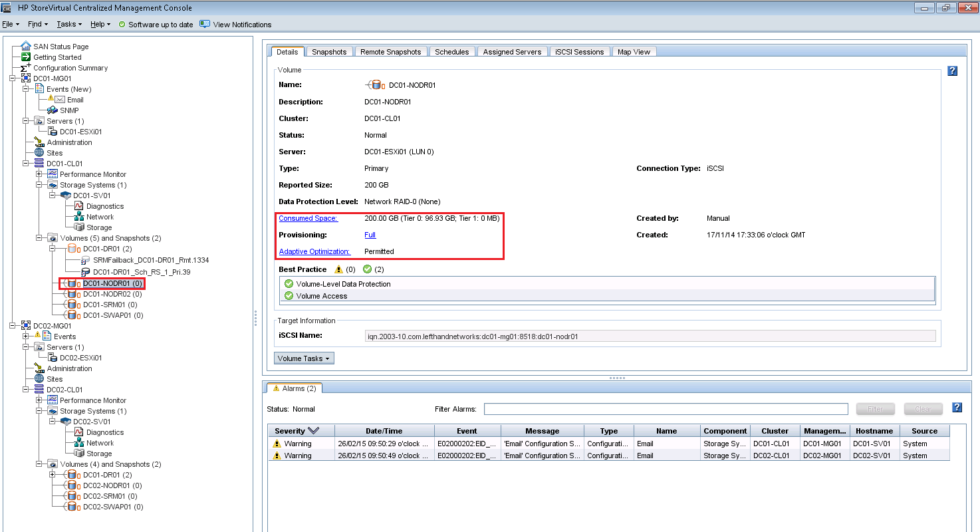This screenshot has width=980, height=532.
Task: Click the blue help question mark icon in Details
Action: coord(952,71)
